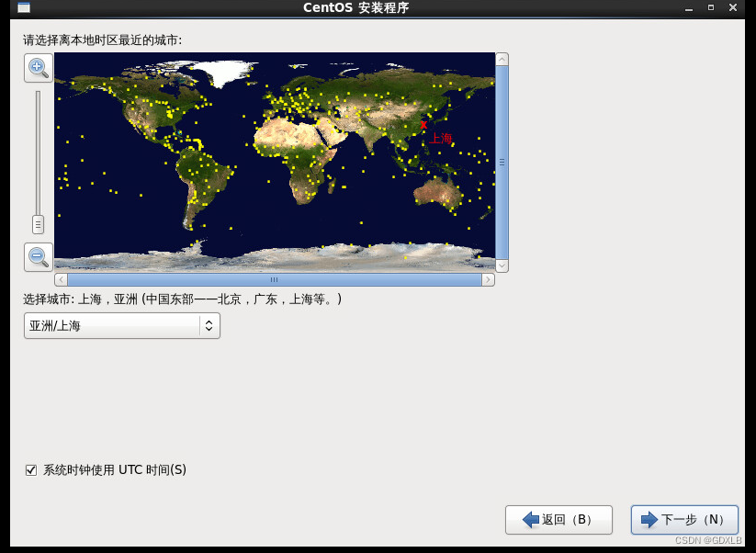Click the vertical scrollbar thumb beside map

(502, 163)
